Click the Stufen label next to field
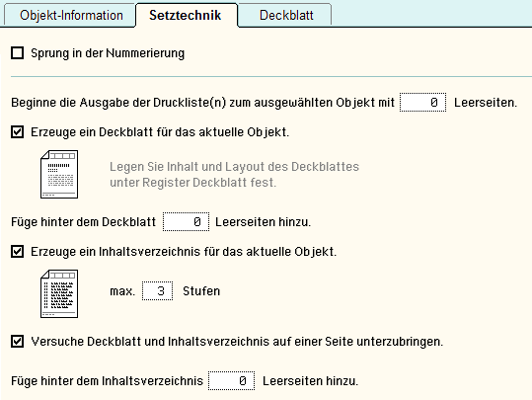Image resolution: width=532 pixels, height=400 pixels. 201,291
